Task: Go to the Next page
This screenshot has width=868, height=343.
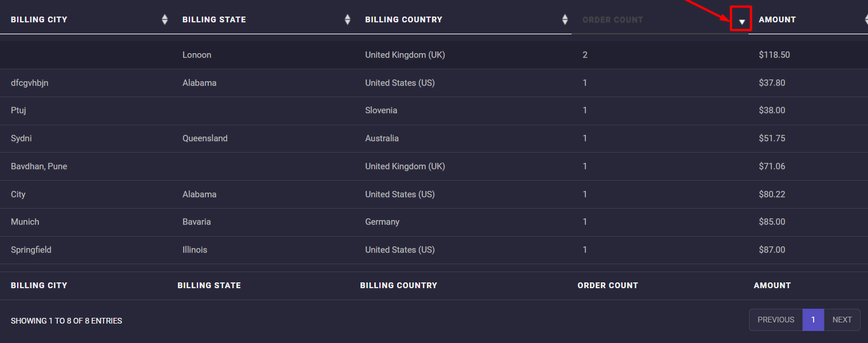Action: 842,320
